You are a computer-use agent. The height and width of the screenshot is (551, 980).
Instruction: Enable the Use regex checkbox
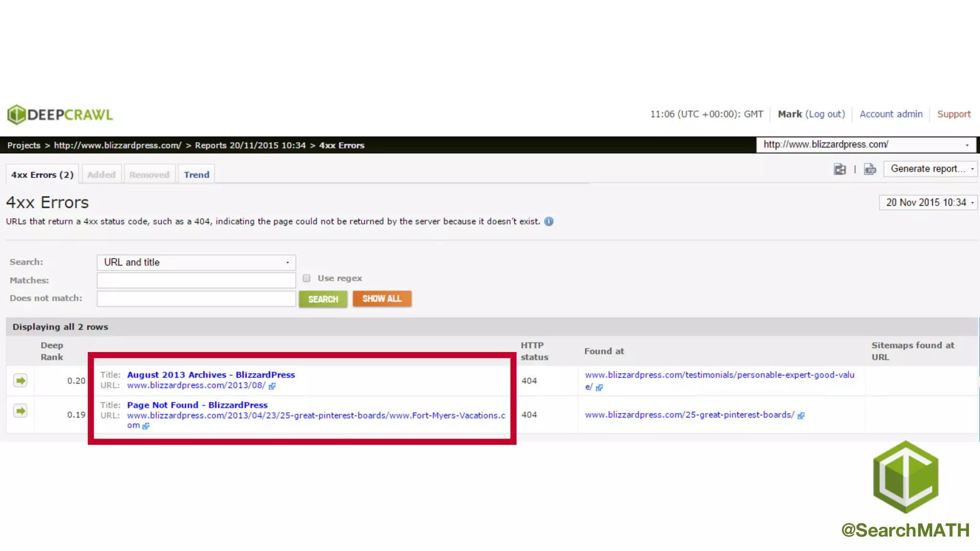(307, 278)
